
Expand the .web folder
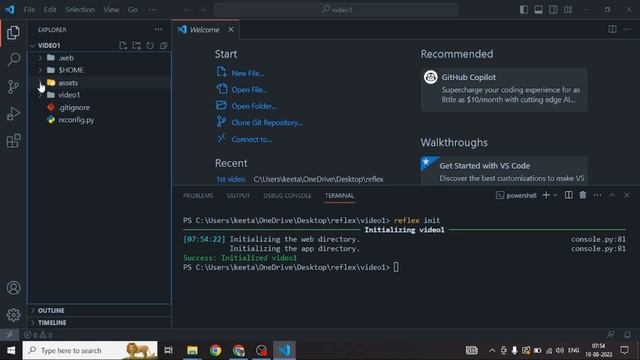point(99,58)
